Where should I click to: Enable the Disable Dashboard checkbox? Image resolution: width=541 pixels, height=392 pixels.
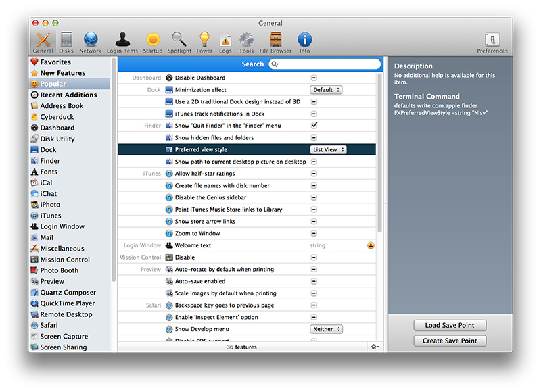pyautogui.click(x=314, y=78)
